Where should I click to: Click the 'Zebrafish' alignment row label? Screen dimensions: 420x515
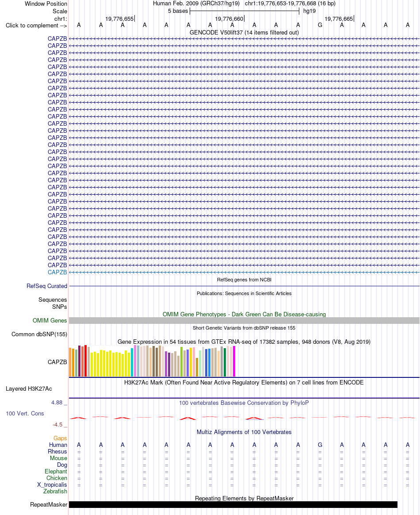tap(55, 492)
